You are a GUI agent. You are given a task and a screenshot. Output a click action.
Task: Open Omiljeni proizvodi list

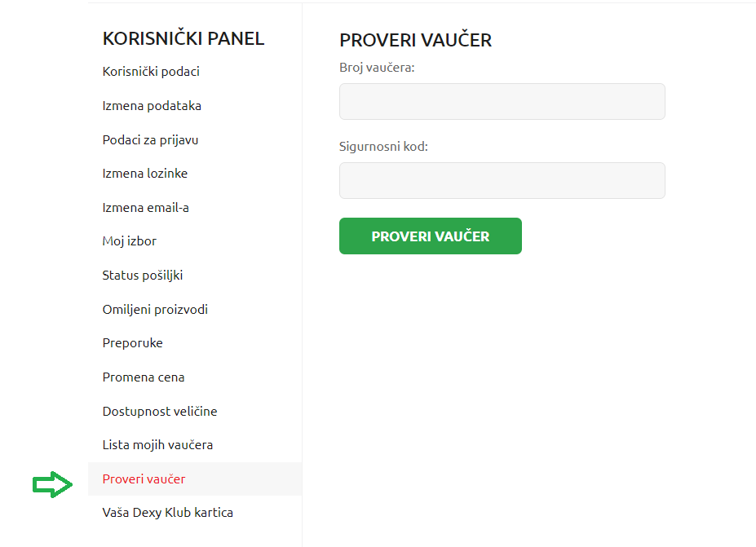[155, 310]
